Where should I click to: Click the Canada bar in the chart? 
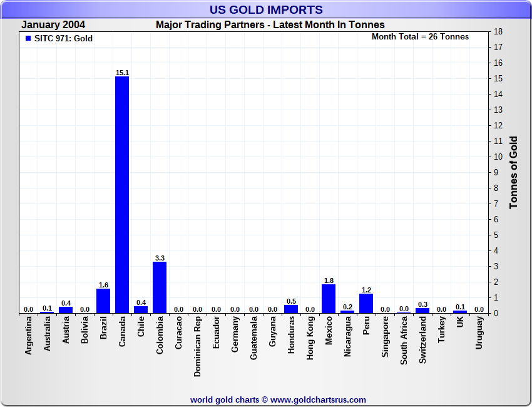[x=122, y=195]
